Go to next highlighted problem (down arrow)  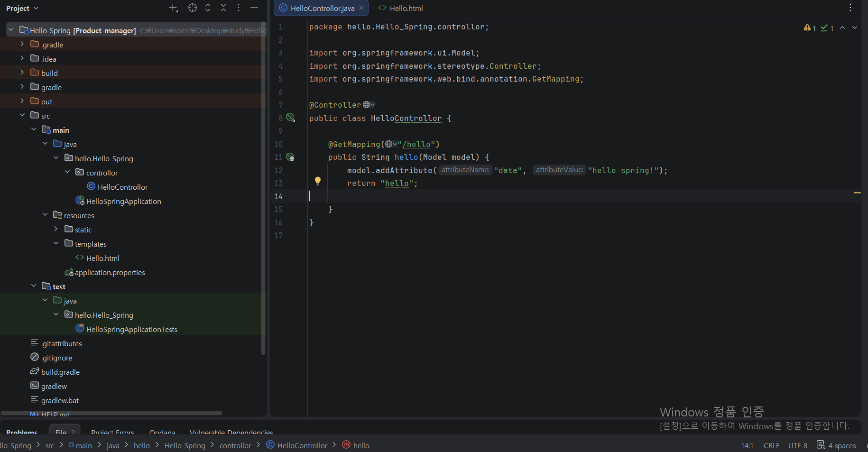coord(855,28)
